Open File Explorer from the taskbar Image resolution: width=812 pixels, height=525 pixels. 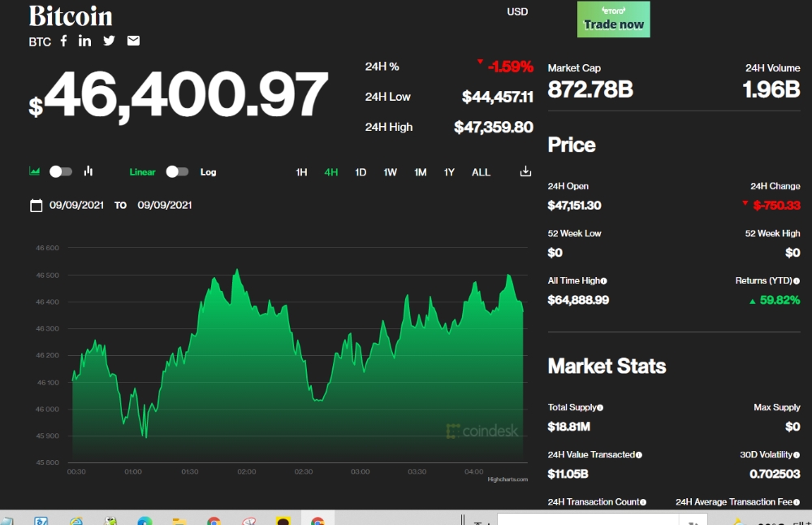pyautogui.click(x=179, y=521)
